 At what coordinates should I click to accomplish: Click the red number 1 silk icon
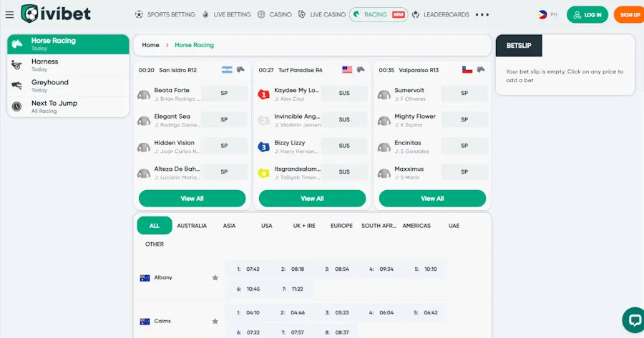(263, 95)
